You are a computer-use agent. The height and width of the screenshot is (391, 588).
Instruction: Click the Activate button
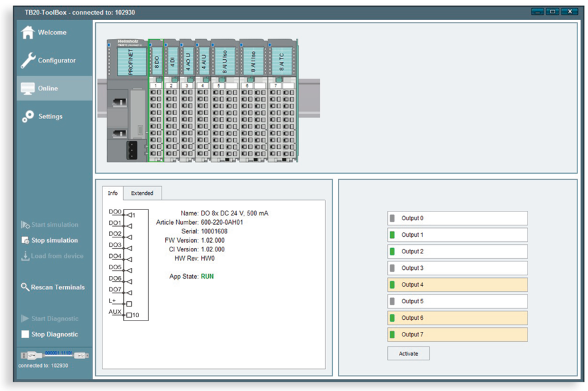tap(408, 354)
